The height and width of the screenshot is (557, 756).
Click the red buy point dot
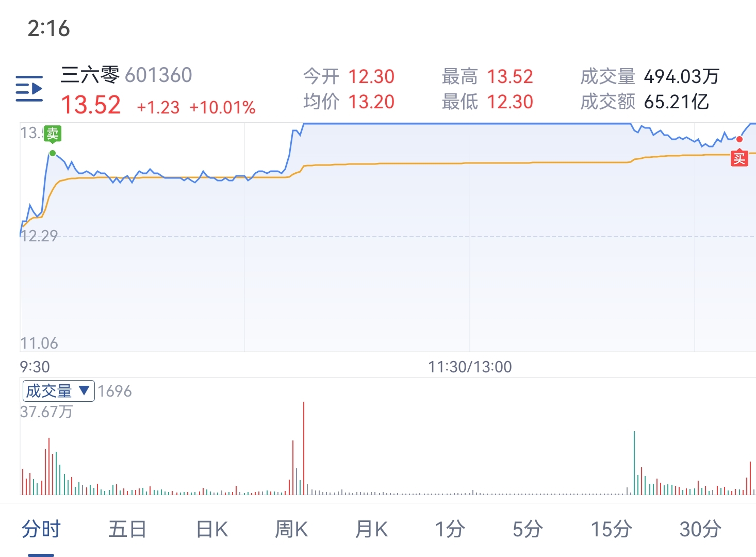(x=739, y=139)
